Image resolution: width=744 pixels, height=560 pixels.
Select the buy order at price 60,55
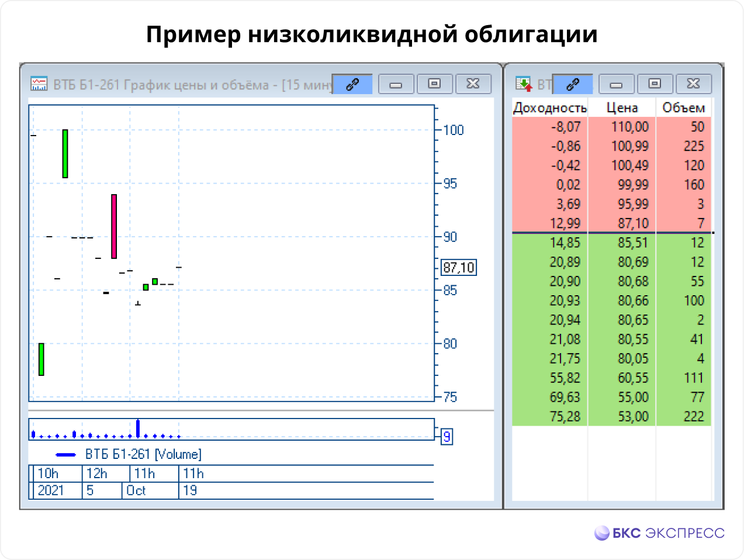click(x=611, y=378)
